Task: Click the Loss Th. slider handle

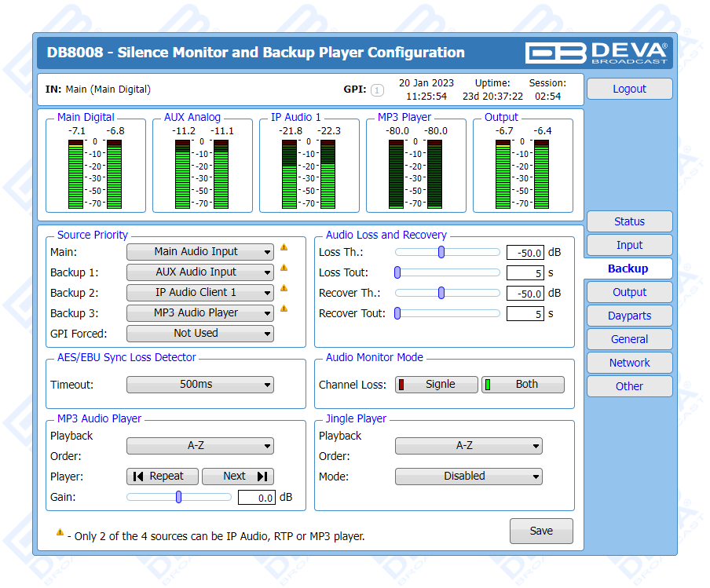Action: pyautogui.click(x=441, y=252)
